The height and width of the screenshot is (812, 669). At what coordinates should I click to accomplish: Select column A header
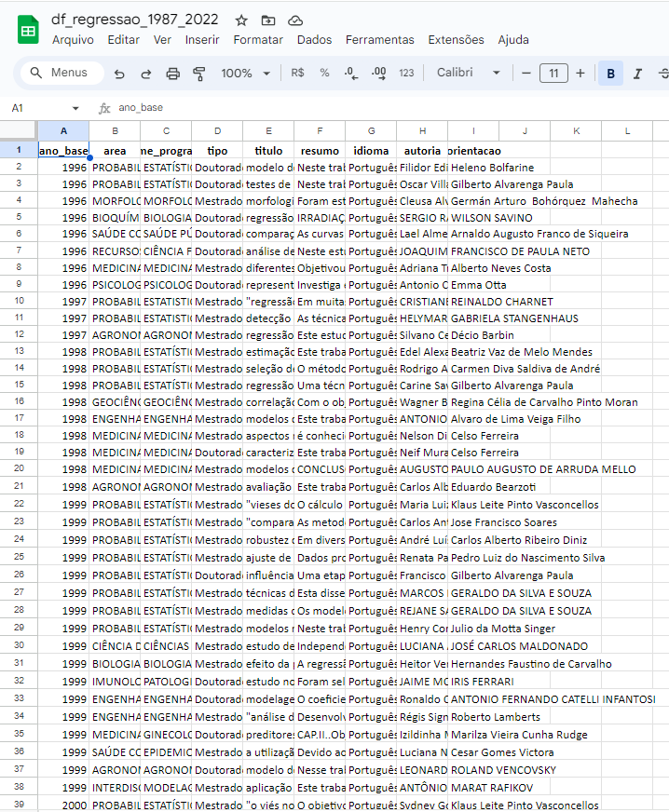click(x=63, y=131)
